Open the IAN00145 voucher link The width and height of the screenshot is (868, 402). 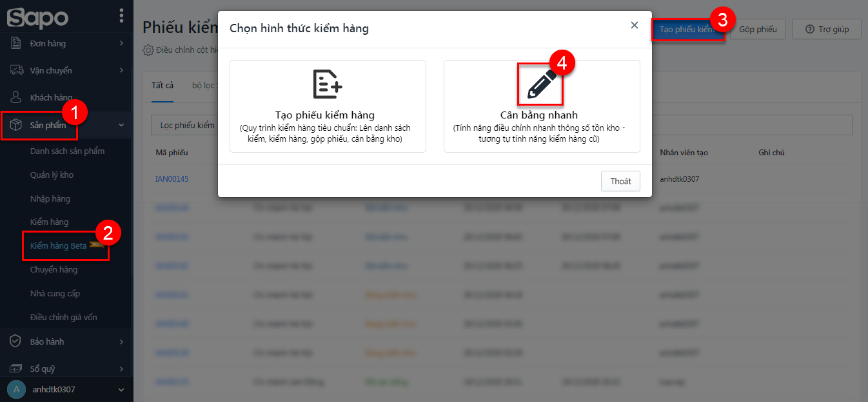click(x=172, y=178)
